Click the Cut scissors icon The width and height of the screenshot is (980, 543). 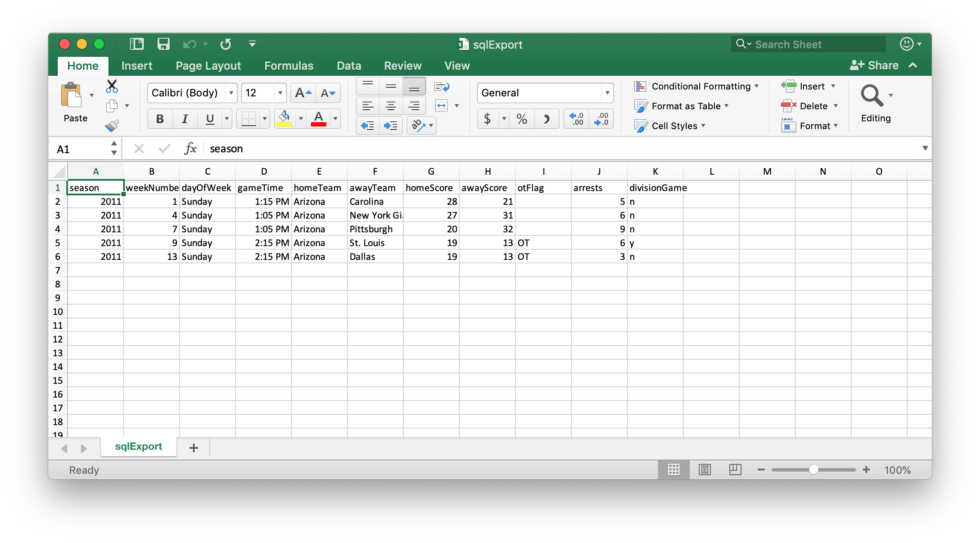[x=112, y=86]
